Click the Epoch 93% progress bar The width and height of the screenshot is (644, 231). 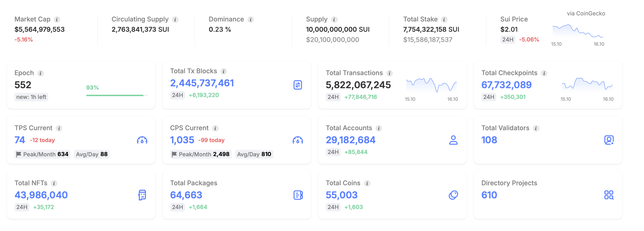[117, 95]
